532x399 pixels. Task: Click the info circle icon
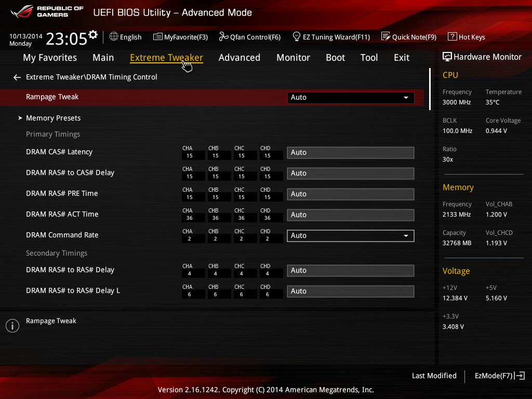[12, 326]
